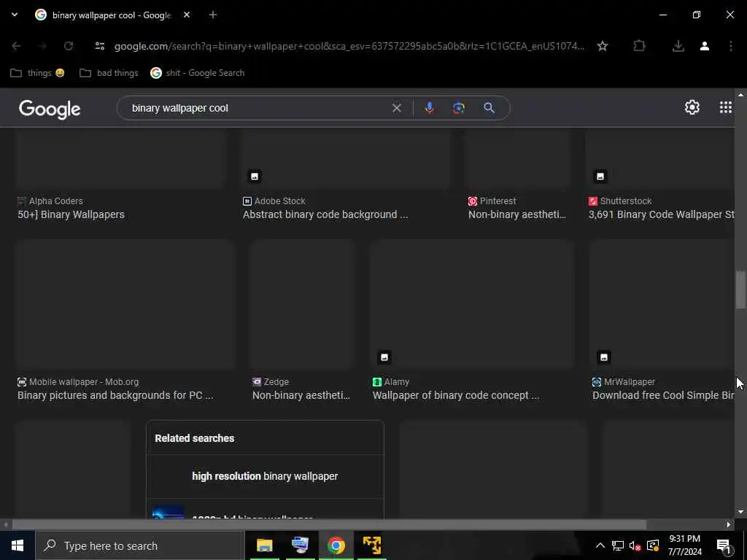747x560 pixels.
Task: Open the Chrome three-dot menu
Action: (731, 46)
